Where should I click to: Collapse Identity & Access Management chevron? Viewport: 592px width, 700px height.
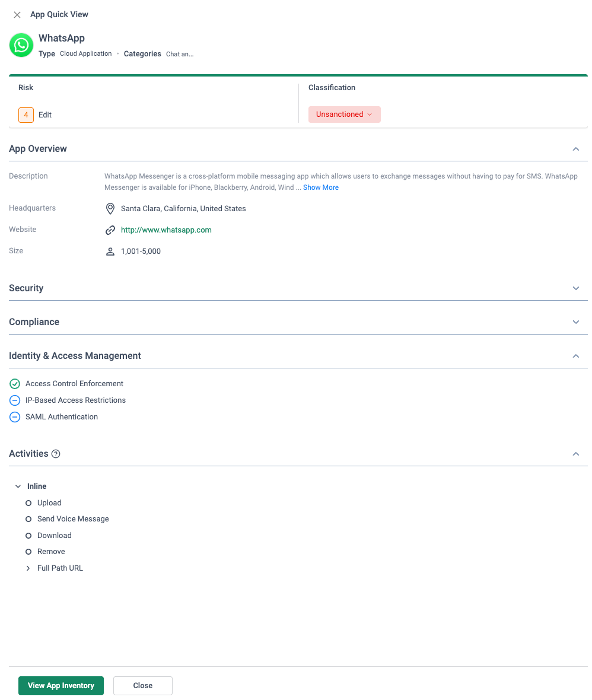point(575,357)
